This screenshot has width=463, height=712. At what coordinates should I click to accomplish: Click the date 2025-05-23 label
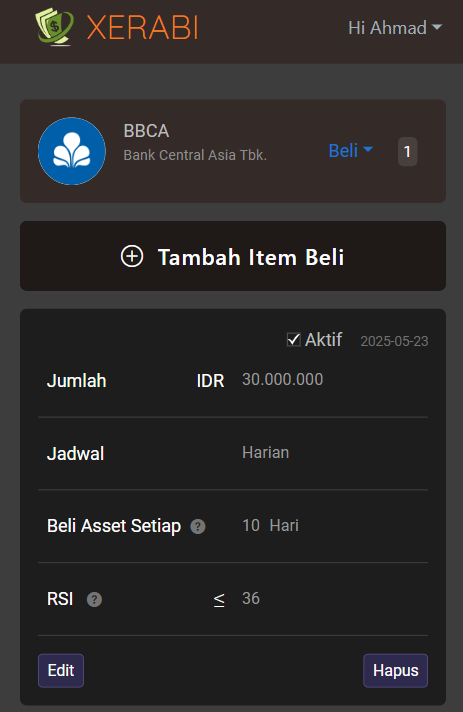(394, 341)
